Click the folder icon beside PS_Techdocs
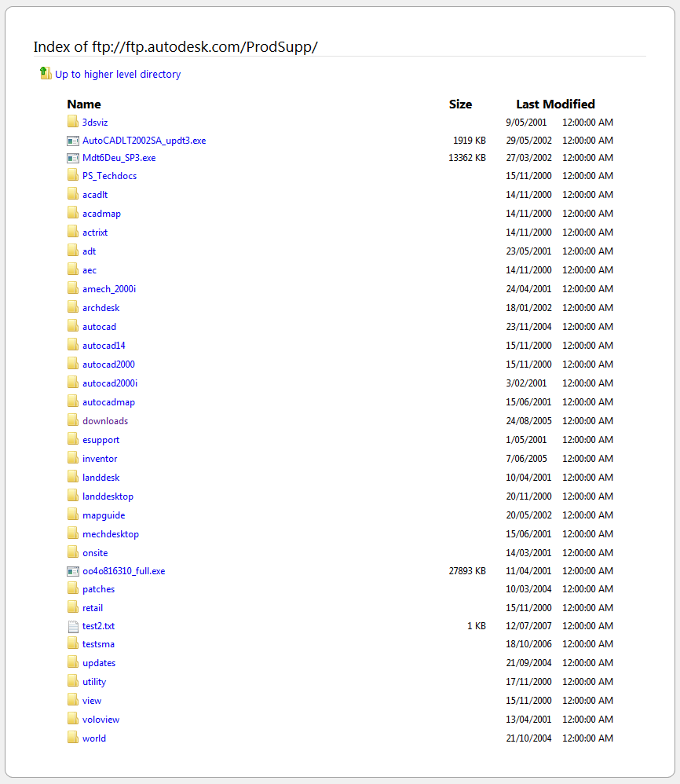This screenshot has height=784, width=680. pos(73,175)
